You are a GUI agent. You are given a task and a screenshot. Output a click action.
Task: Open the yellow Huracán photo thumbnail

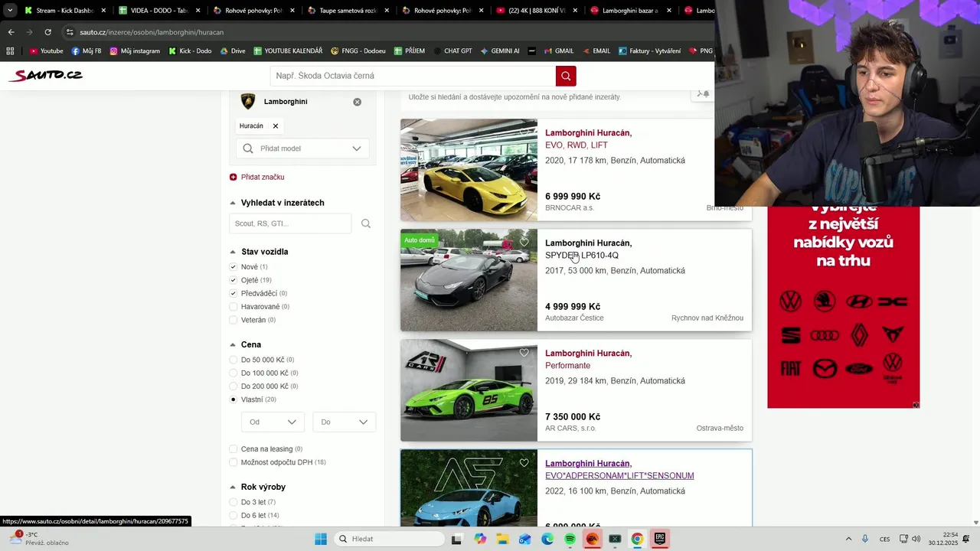(469, 170)
